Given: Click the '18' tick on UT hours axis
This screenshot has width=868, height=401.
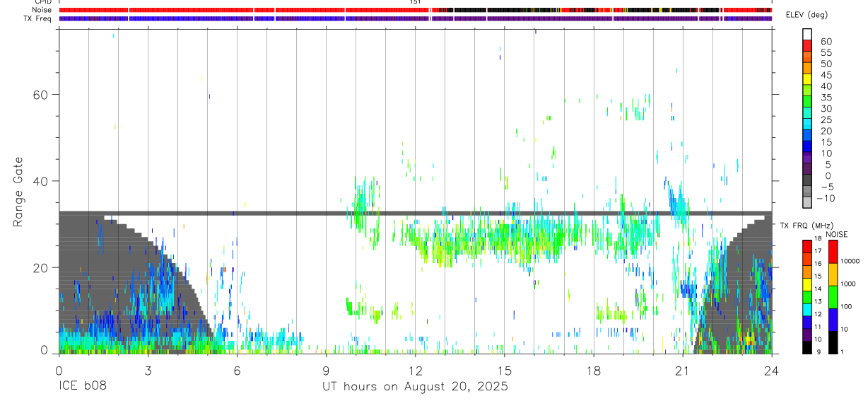Looking at the screenshot, I should tap(593, 370).
